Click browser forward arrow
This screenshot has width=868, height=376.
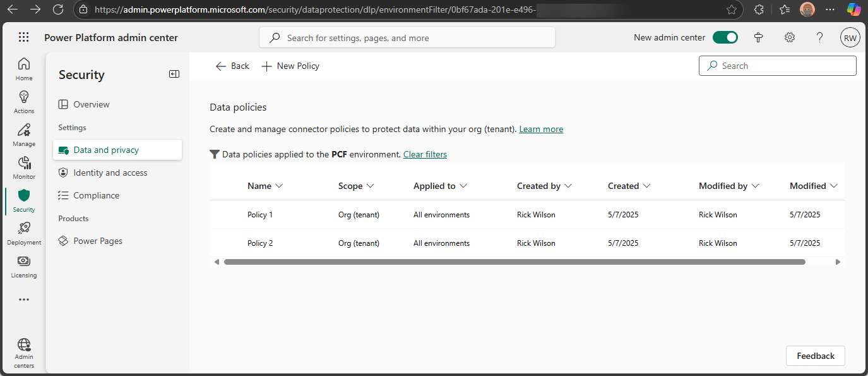pyautogui.click(x=35, y=9)
